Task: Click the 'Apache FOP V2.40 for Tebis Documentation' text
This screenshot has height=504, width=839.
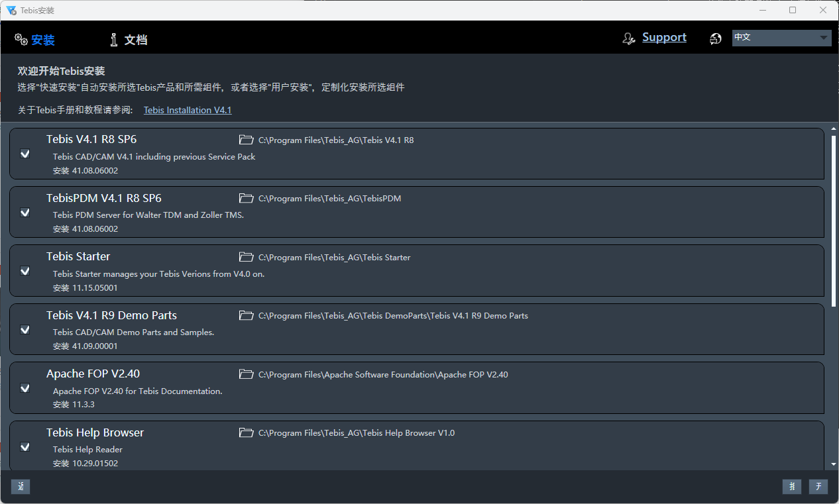Action: (137, 391)
